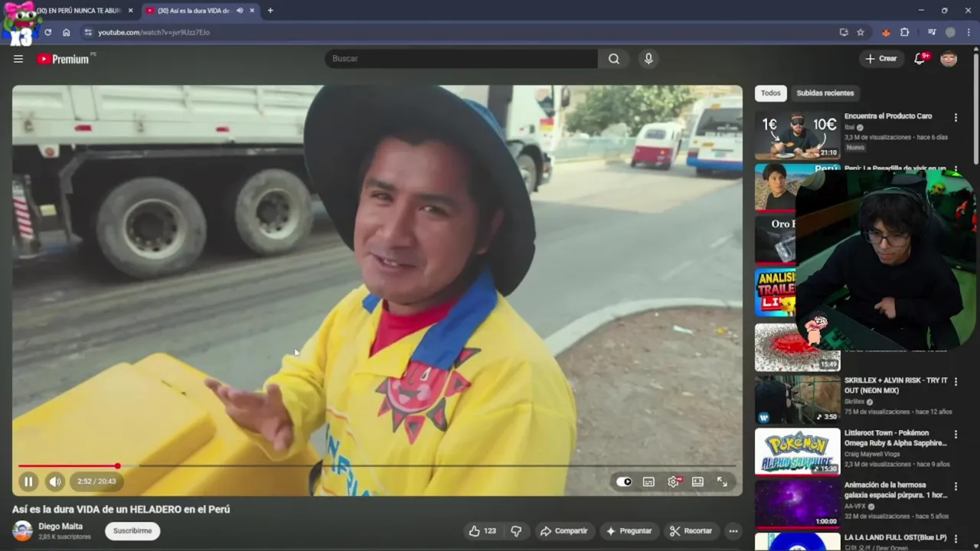Seek on the video progress bar
This screenshot has width=980, height=551.
(377, 466)
